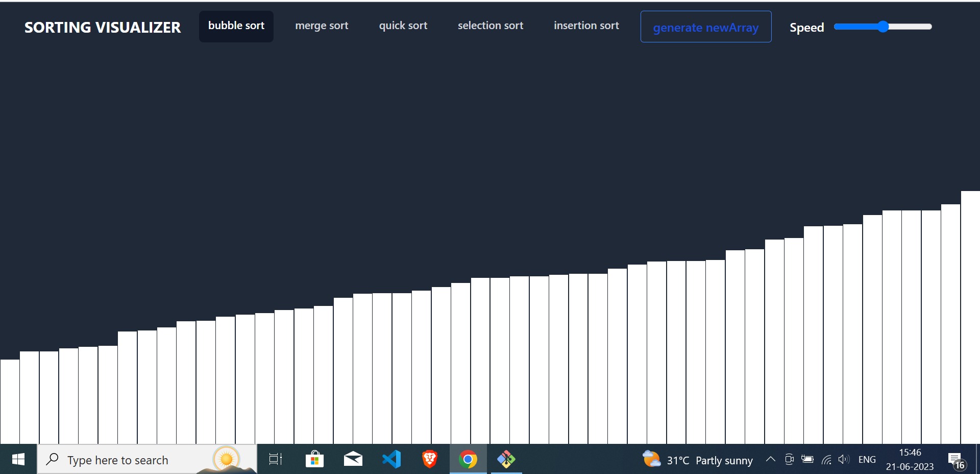Expand hidden system tray icons
The height and width of the screenshot is (474, 980).
(770, 459)
